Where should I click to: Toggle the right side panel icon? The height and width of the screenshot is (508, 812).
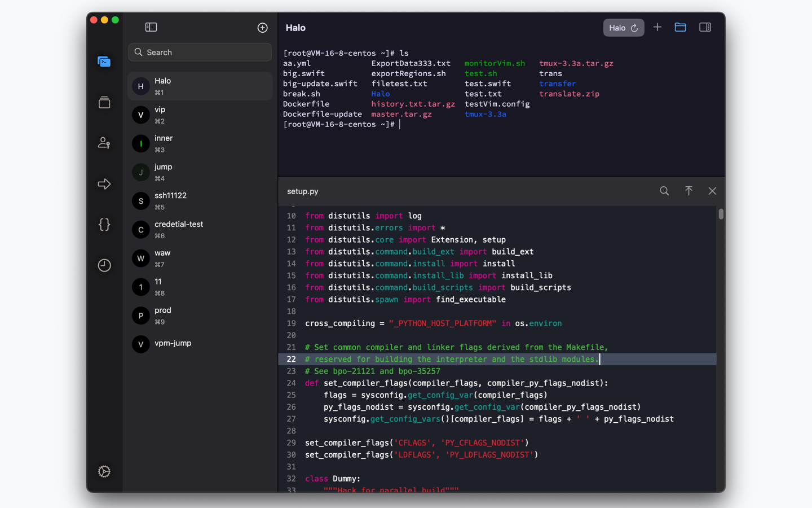[x=705, y=27]
